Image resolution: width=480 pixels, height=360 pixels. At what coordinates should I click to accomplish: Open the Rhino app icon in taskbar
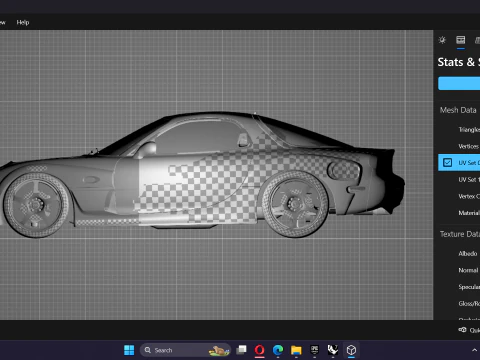pyautogui.click(x=333, y=350)
